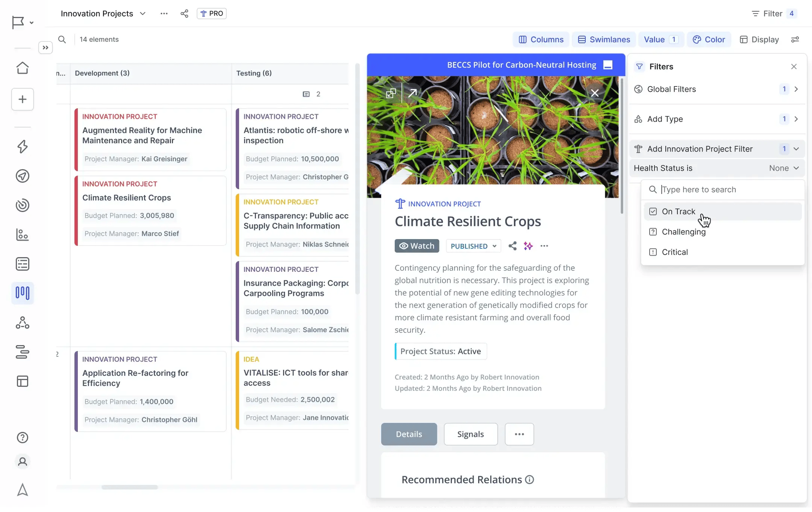The image size is (812, 512).
Task: Open the compass explore sidebar icon
Action: pyautogui.click(x=23, y=176)
